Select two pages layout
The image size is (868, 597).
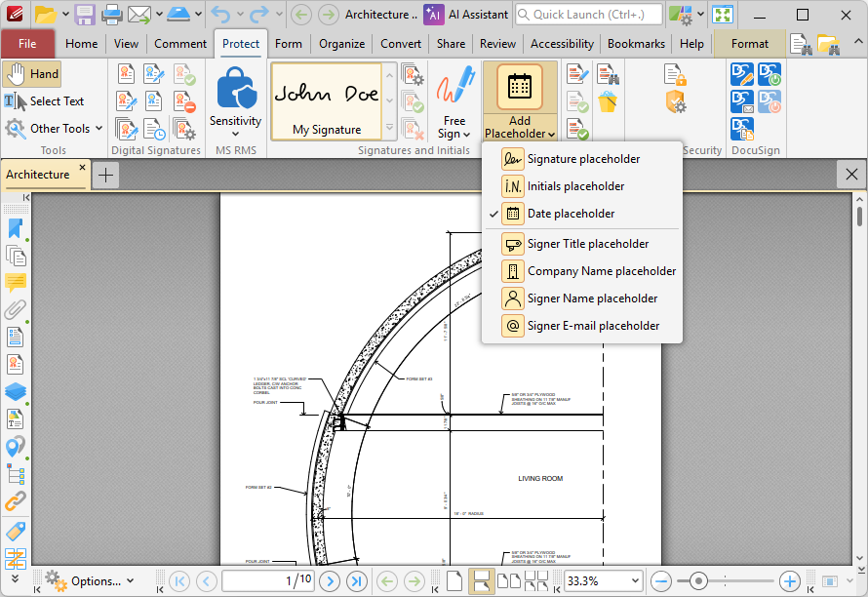[x=509, y=581]
